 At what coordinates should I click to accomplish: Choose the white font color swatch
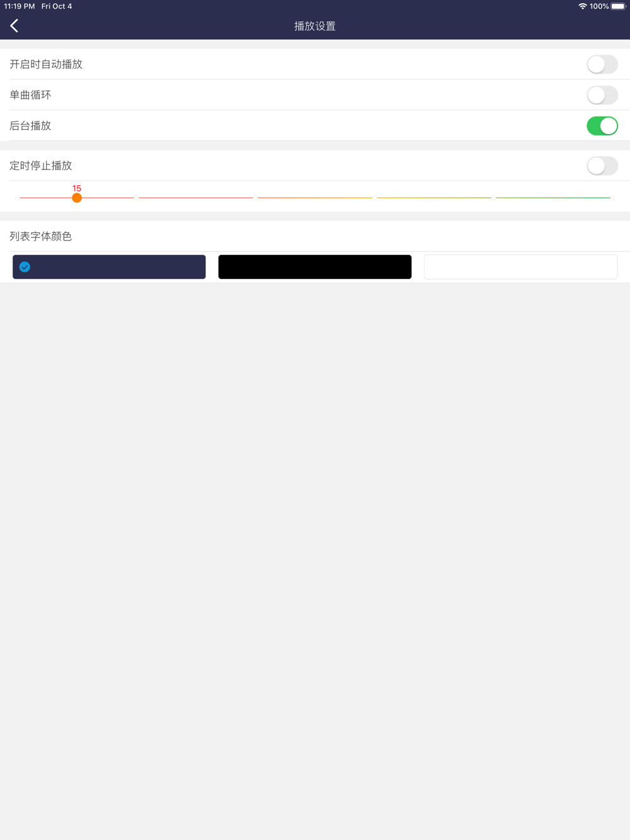(520, 267)
